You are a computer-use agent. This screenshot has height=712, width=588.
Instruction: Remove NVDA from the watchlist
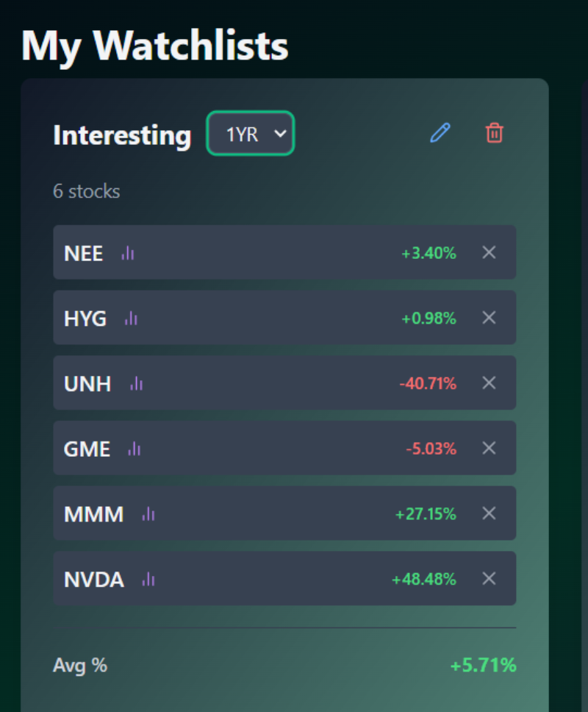[x=489, y=579]
